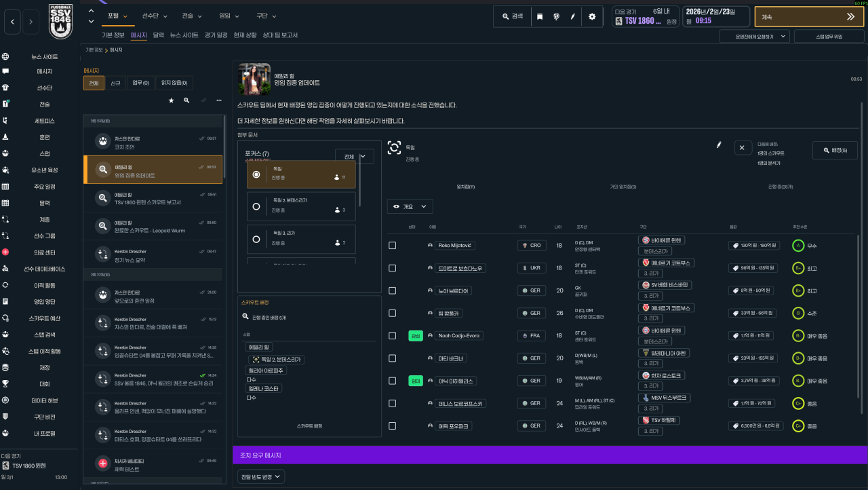The height and width of the screenshot is (490, 868).
Task: Select the 읽지 않음(0) message filter tab
Action: tap(174, 83)
